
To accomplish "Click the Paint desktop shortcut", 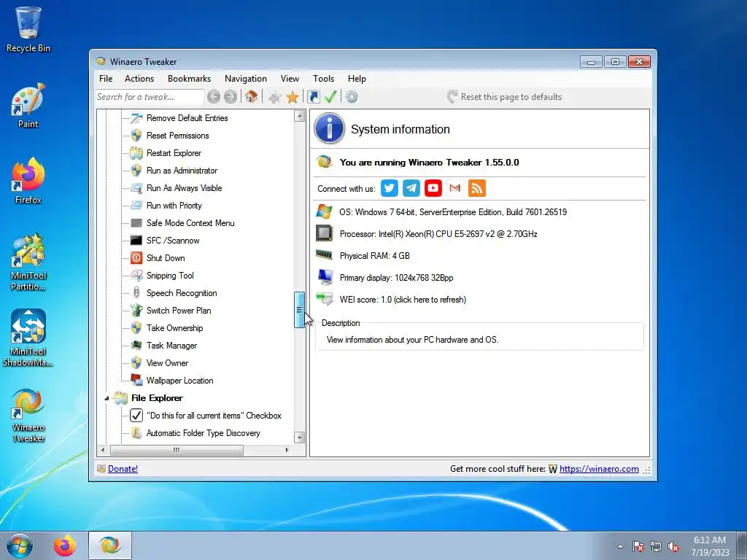I will (x=28, y=105).
